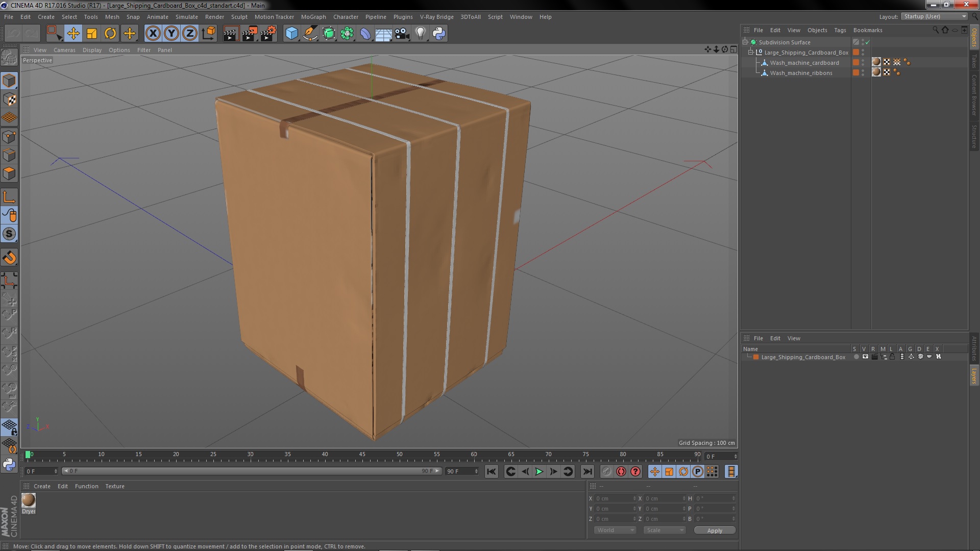Open the World coordinate system dropdown
Viewport: 980px width, 551px height.
coord(615,530)
